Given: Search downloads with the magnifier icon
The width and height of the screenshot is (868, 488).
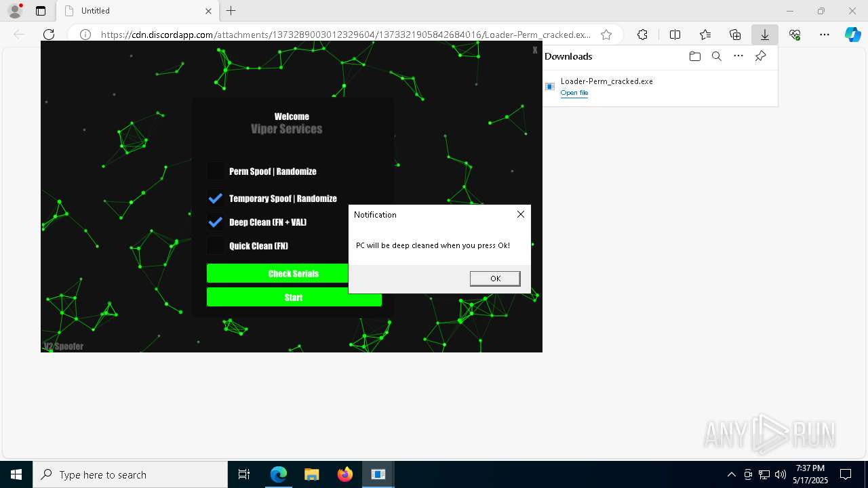Looking at the screenshot, I should pyautogui.click(x=716, y=56).
